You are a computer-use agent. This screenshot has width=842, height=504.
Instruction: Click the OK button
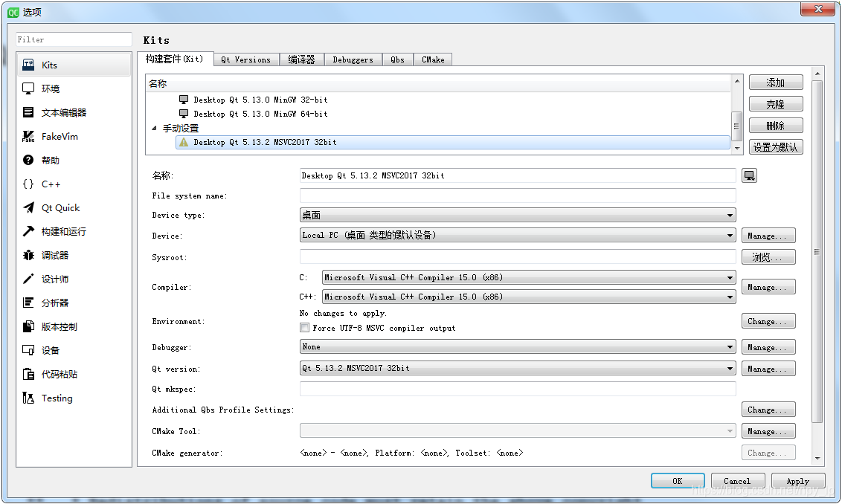coord(678,481)
